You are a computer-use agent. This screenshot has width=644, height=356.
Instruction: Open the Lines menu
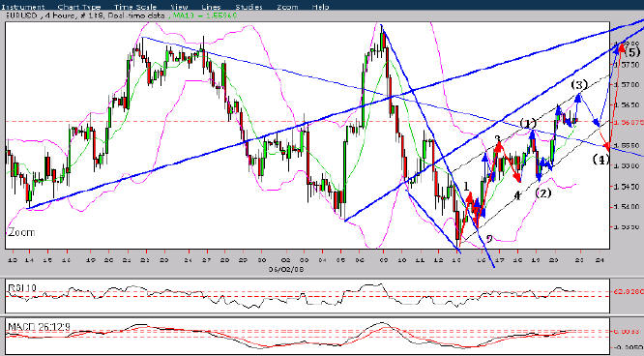[x=211, y=7]
